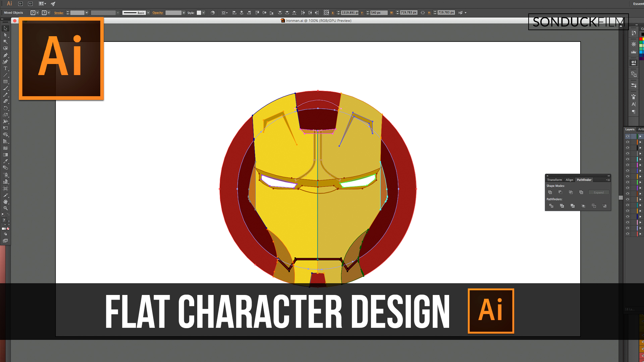The width and height of the screenshot is (644, 362).
Task: Click the Opacity label link
Action: tap(158, 13)
